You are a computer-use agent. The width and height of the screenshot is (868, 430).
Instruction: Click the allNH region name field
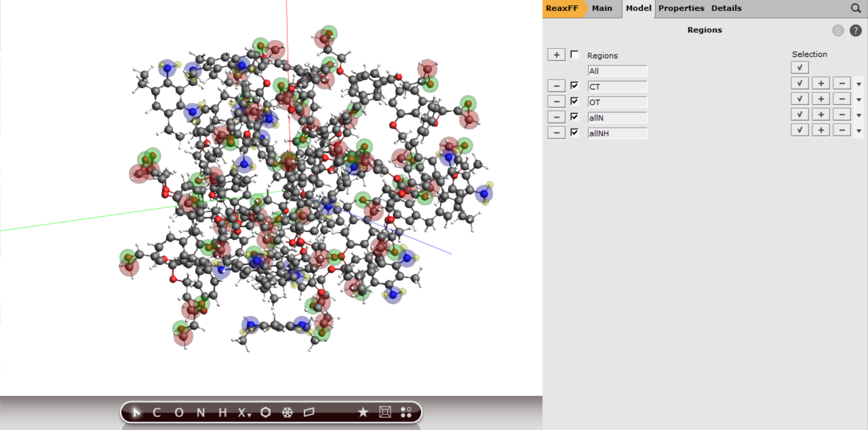pos(617,133)
